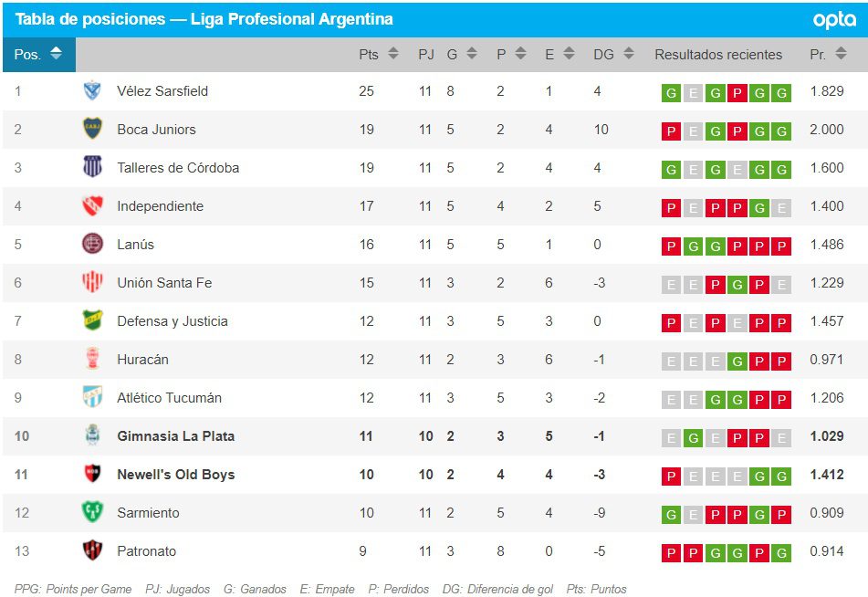Viewport: 868px width, 597px height.
Task: Sort the table by DG column
Action: point(613,55)
